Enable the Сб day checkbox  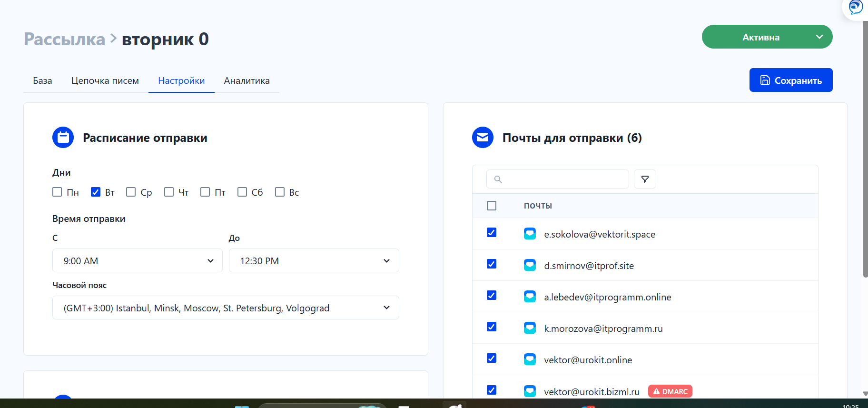[242, 192]
